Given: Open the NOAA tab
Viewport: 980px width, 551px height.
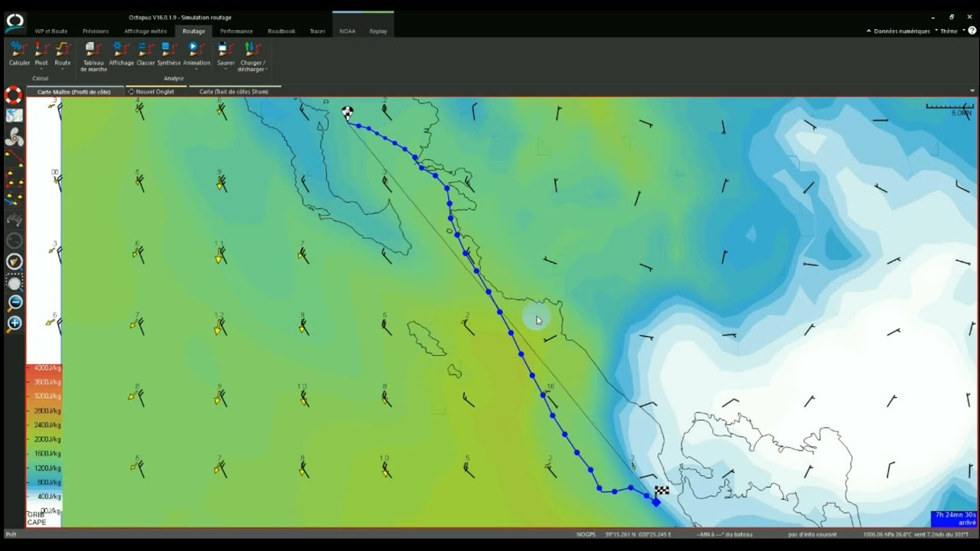Looking at the screenshot, I should 348,31.
